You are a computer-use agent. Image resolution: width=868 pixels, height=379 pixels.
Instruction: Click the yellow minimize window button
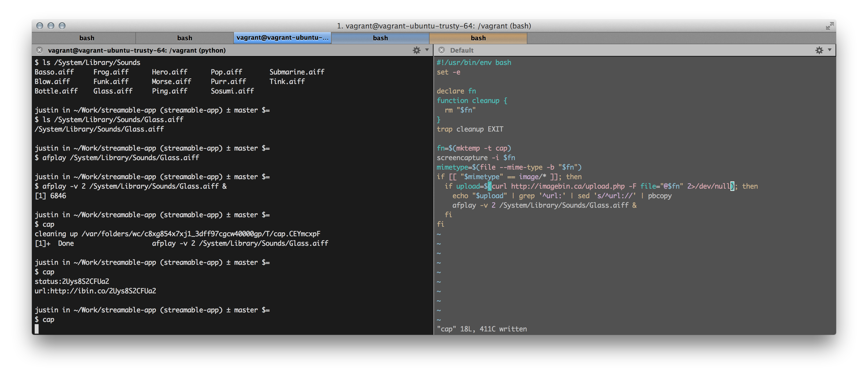click(x=51, y=26)
